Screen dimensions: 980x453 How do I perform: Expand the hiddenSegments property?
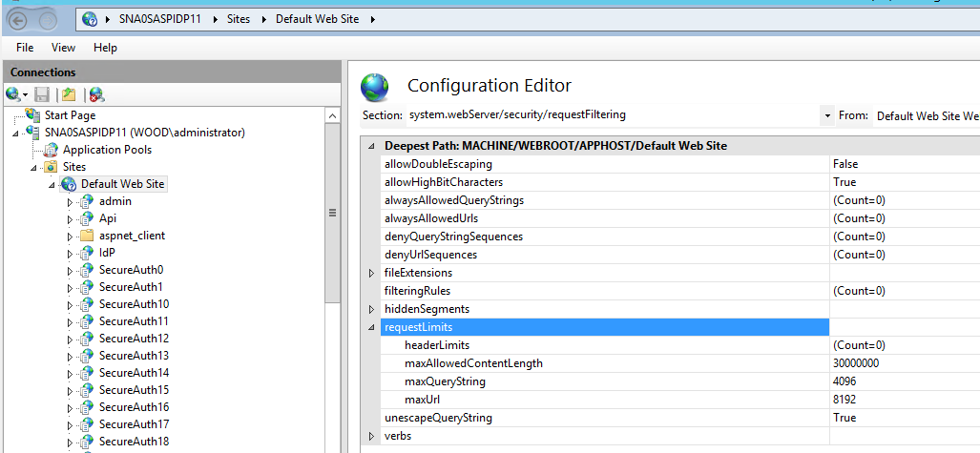pyautogui.click(x=371, y=309)
